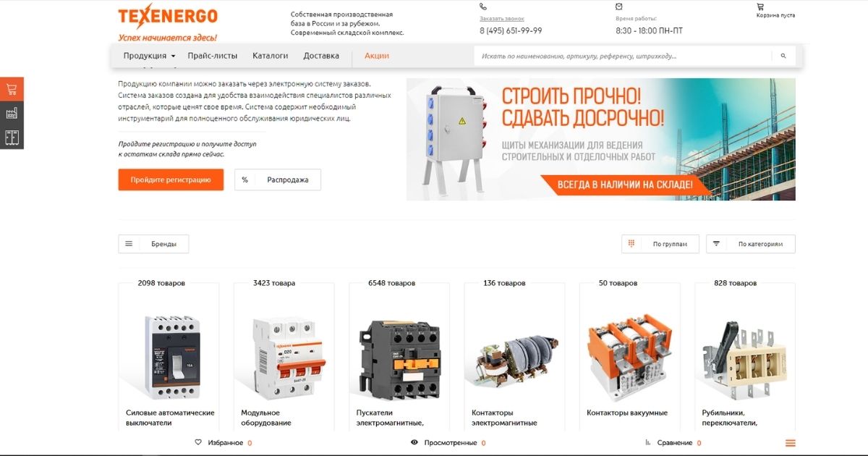Click the Пройдите регистрацию button
This screenshot has height=456, width=868.
(171, 180)
